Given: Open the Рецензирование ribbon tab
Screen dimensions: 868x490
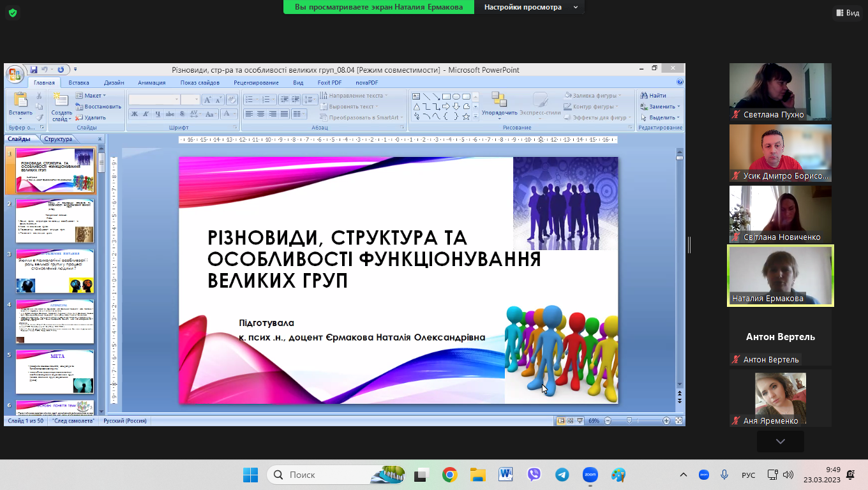Looking at the screenshot, I should (256, 82).
